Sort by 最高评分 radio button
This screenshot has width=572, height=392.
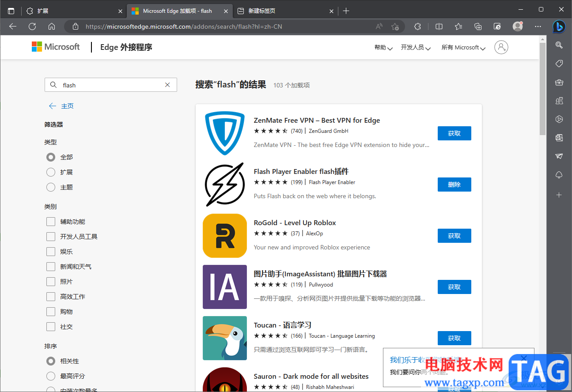point(51,376)
